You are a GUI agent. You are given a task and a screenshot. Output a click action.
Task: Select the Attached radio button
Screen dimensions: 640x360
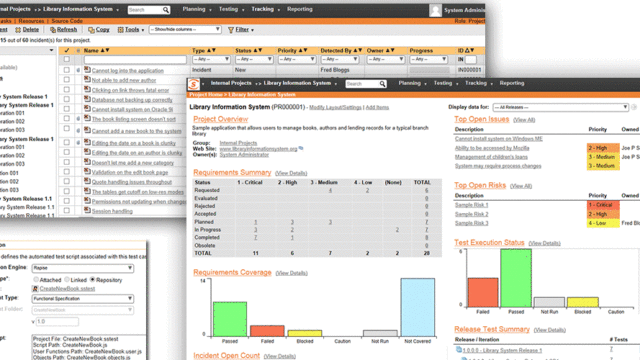[x=36, y=280]
